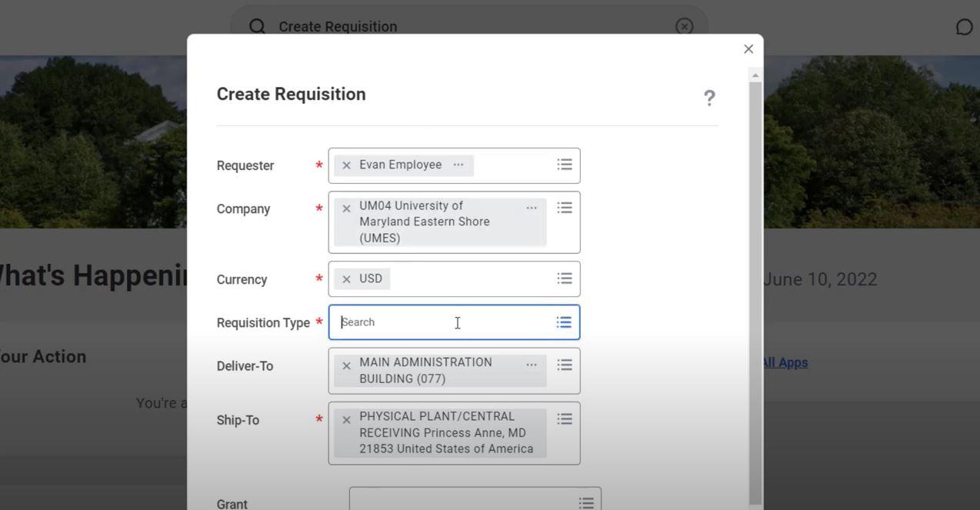Remove Physical Plant address from Ship-To
The width and height of the screenshot is (980, 510).
[x=346, y=420]
